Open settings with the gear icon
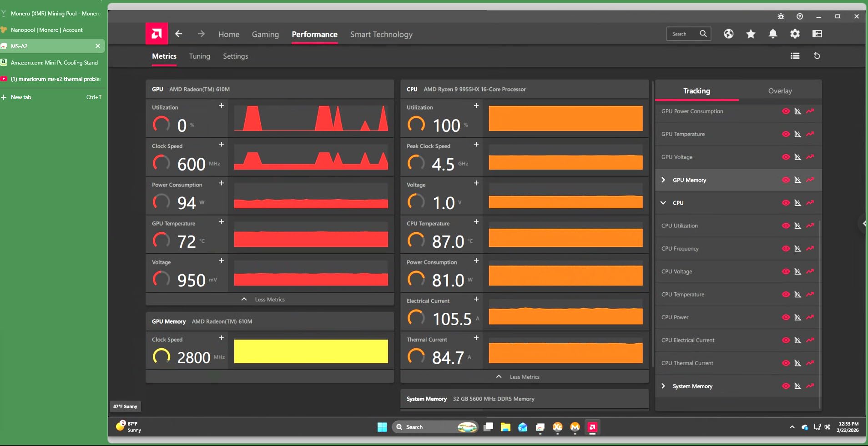The image size is (868, 446). coord(795,34)
